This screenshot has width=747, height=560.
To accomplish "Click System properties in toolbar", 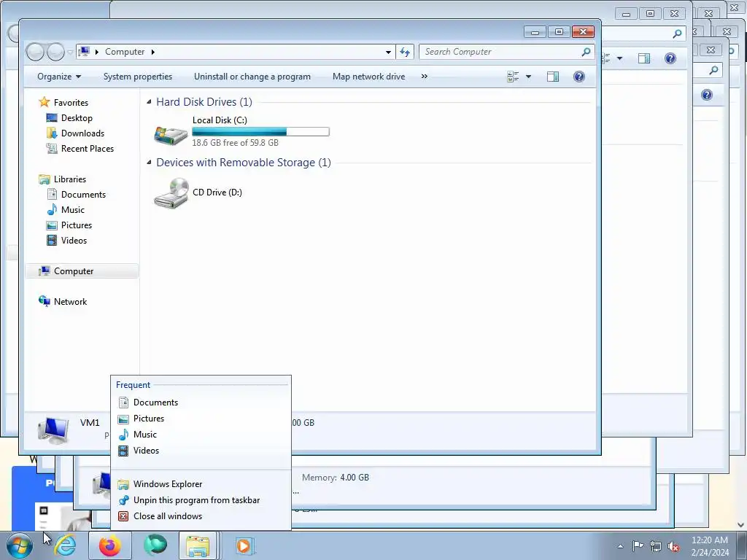I will point(138,77).
